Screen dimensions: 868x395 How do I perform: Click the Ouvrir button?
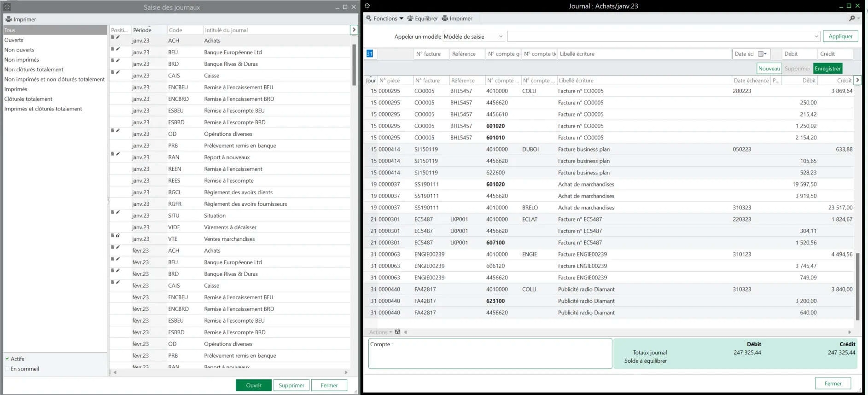click(x=254, y=385)
